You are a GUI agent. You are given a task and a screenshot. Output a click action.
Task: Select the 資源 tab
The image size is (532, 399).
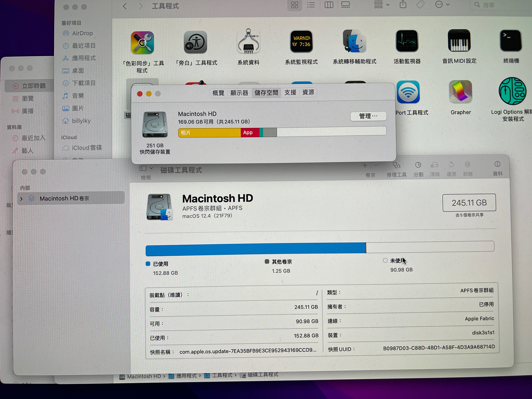[x=308, y=92]
